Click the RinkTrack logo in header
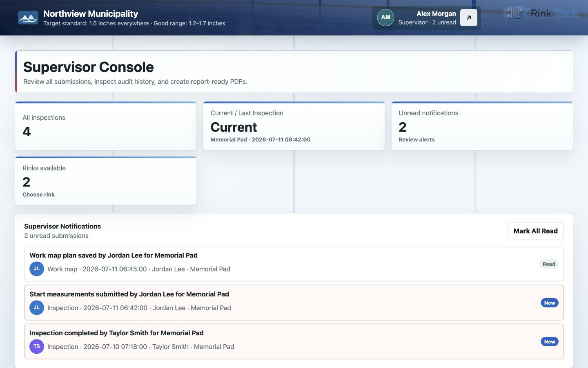The height and width of the screenshot is (368, 588). [x=541, y=13]
